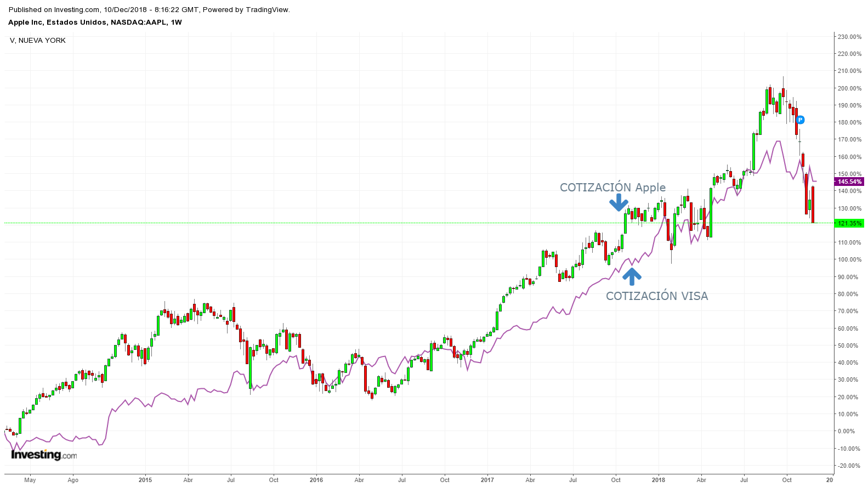Select the purple 145.54% price label
The height and width of the screenshot is (487, 868).
pos(849,182)
